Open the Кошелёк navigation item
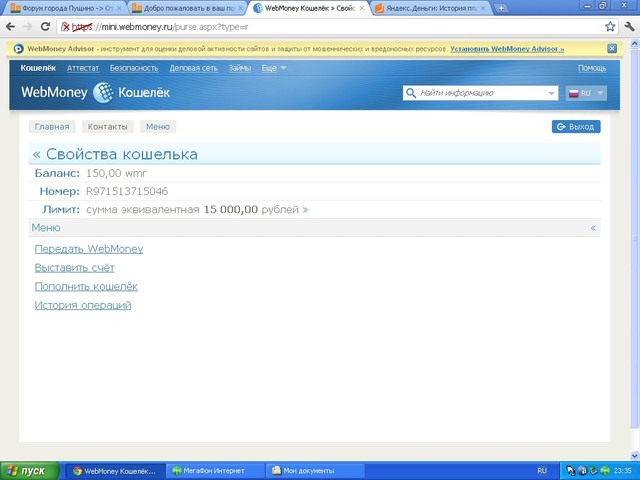Screen dimensions: 640x480 (x=38, y=68)
